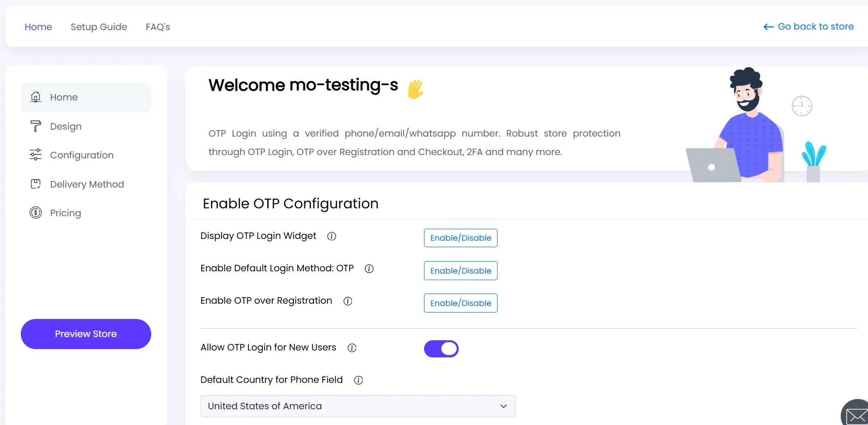Select the Home tab in top navigation
The height and width of the screenshot is (425, 868).
pyautogui.click(x=38, y=27)
